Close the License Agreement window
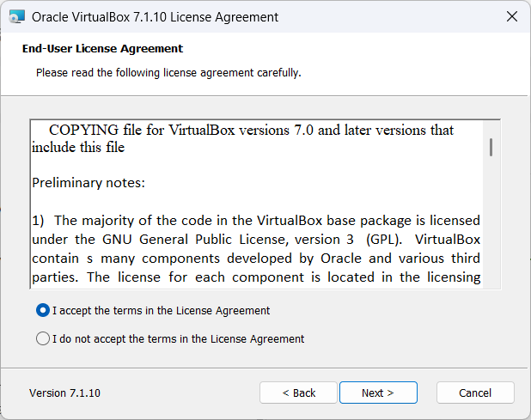 [x=511, y=16]
